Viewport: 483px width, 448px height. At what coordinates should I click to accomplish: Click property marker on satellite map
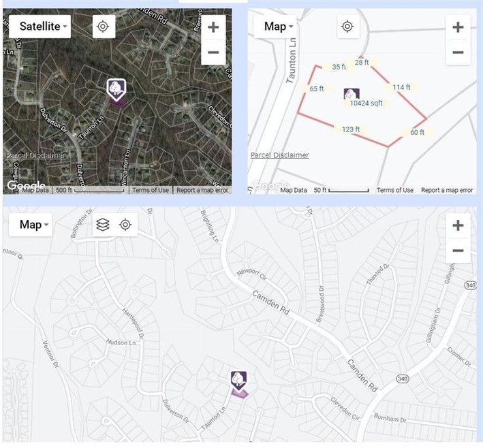pos(116,89)
